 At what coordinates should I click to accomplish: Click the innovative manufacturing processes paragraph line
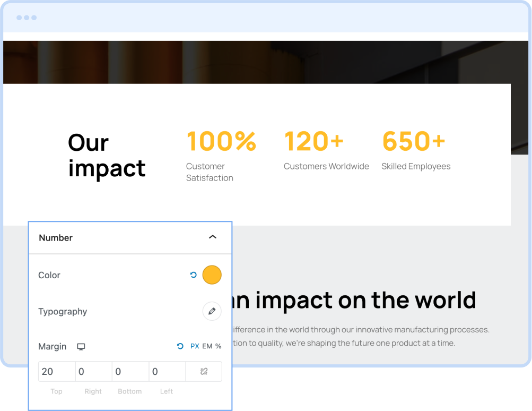[x=361, y=329]
